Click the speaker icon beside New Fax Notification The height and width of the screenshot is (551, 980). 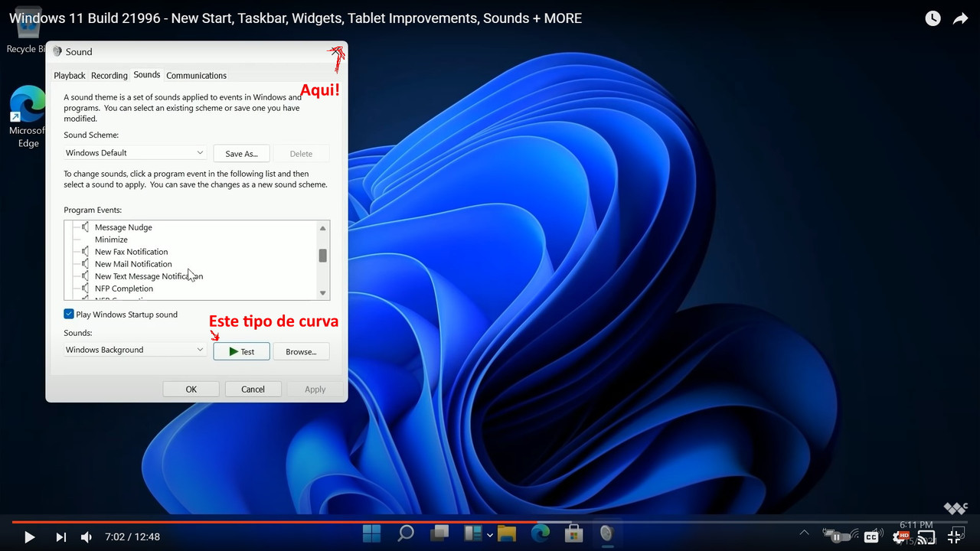pyautogui.click(x=86, y=252)
